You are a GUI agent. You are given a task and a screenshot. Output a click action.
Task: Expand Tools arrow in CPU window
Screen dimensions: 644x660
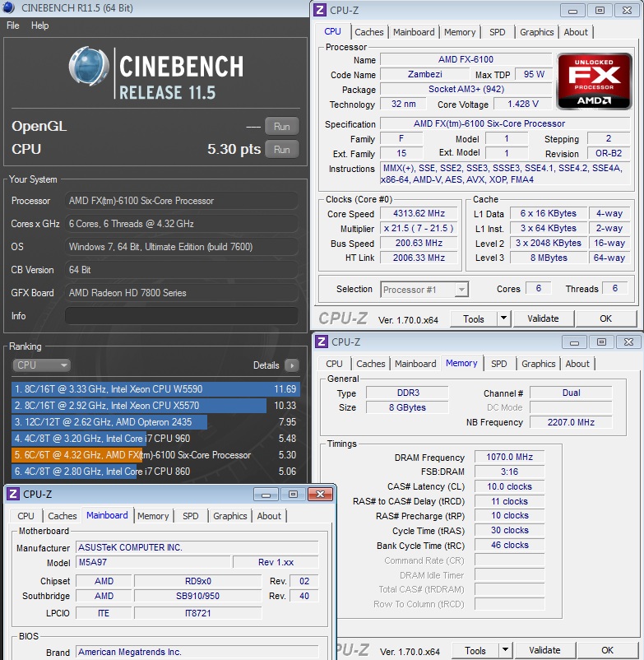tap(503, 318)
